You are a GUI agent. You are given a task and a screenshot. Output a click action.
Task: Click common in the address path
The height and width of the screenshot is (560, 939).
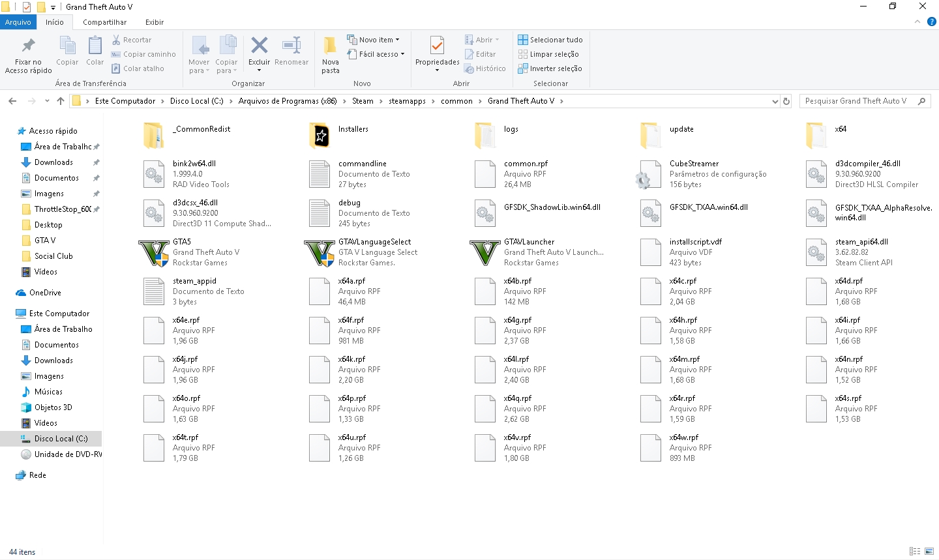coord(456,101)
